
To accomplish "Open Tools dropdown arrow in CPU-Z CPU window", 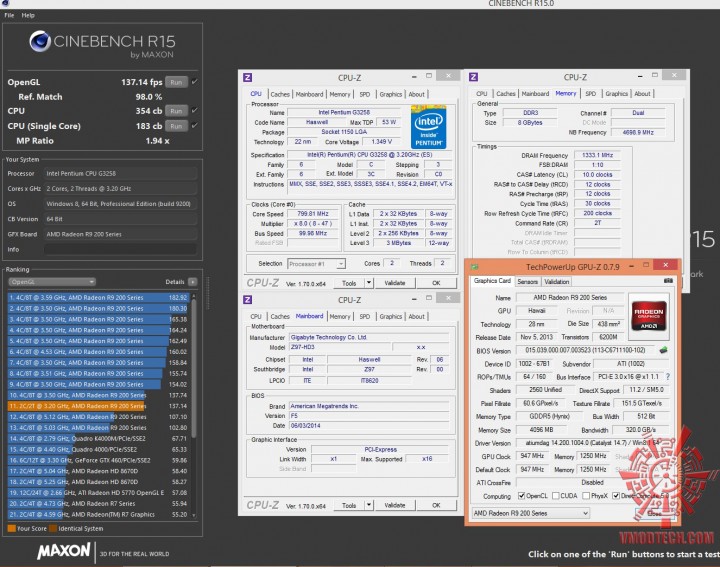I will click(x=369, y=283).
